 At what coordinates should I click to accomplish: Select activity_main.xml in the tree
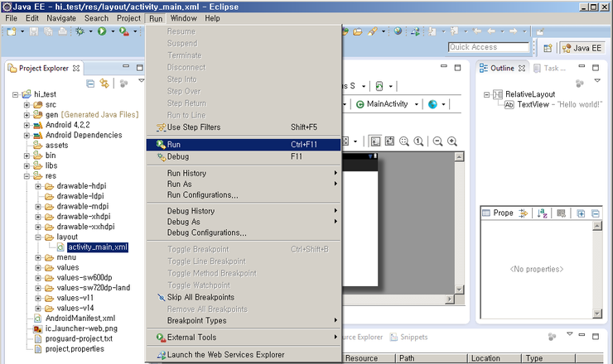[x=98, y=247]
